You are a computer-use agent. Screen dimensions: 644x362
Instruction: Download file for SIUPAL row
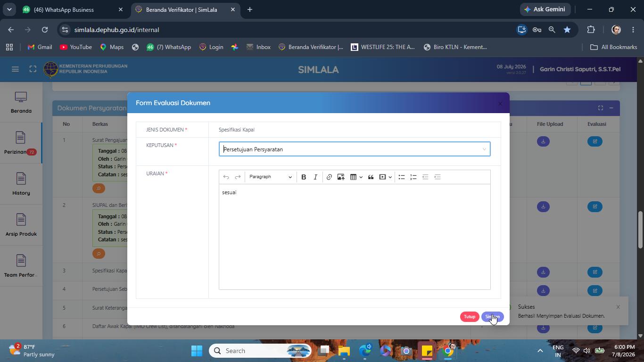(x=543, y=206)
